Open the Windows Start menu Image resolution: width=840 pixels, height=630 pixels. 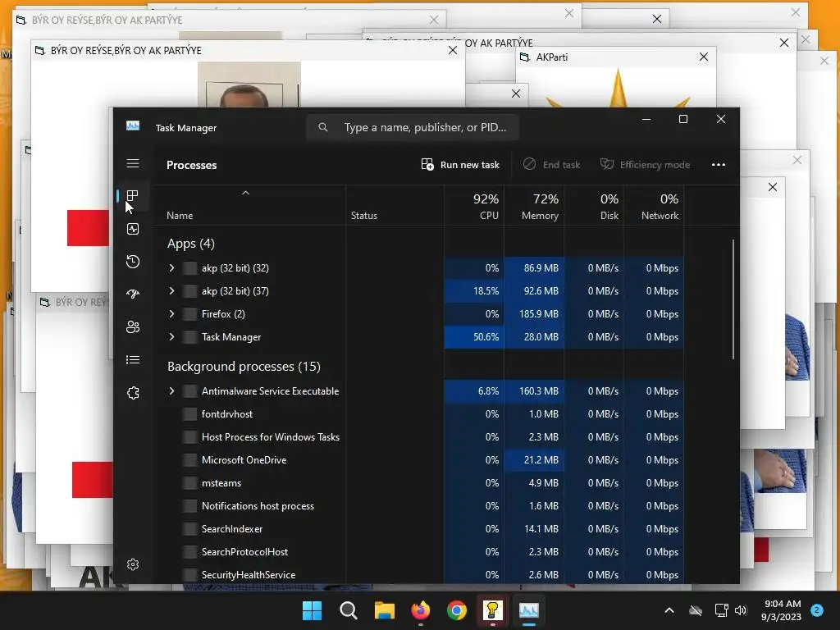313,610
